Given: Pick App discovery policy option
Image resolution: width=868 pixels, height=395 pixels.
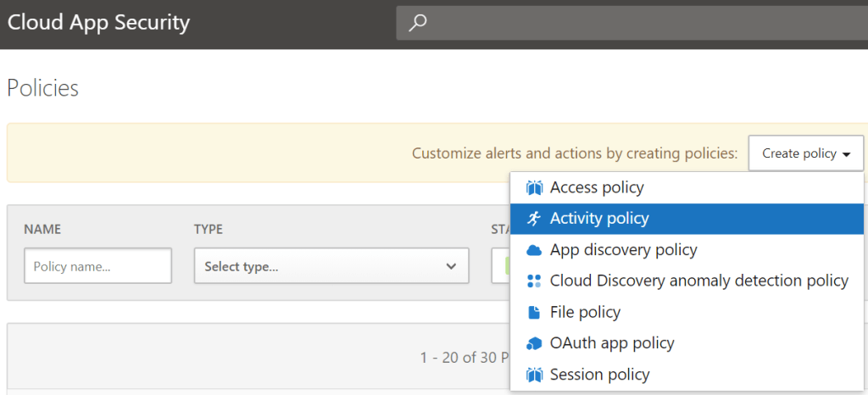Looking at the screenshot, I should tap(623, 250).
